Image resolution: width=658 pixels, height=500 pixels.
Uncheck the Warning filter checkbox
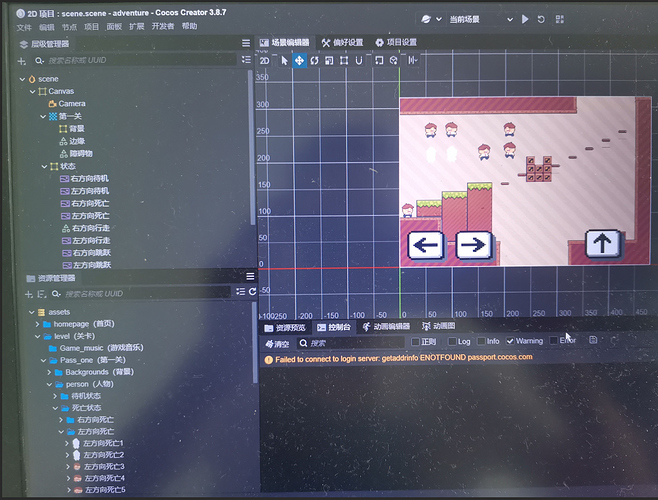tap(510, 341)
